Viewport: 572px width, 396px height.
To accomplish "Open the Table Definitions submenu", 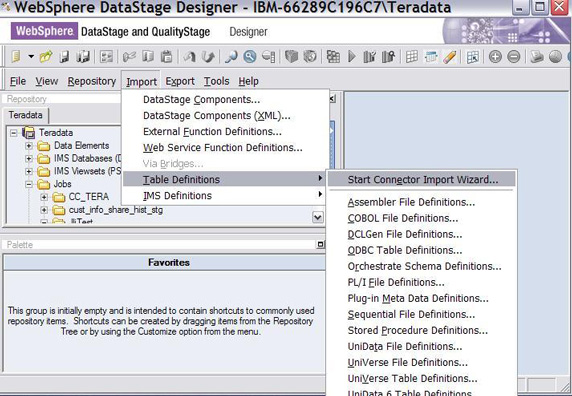I will pos(225,179).
